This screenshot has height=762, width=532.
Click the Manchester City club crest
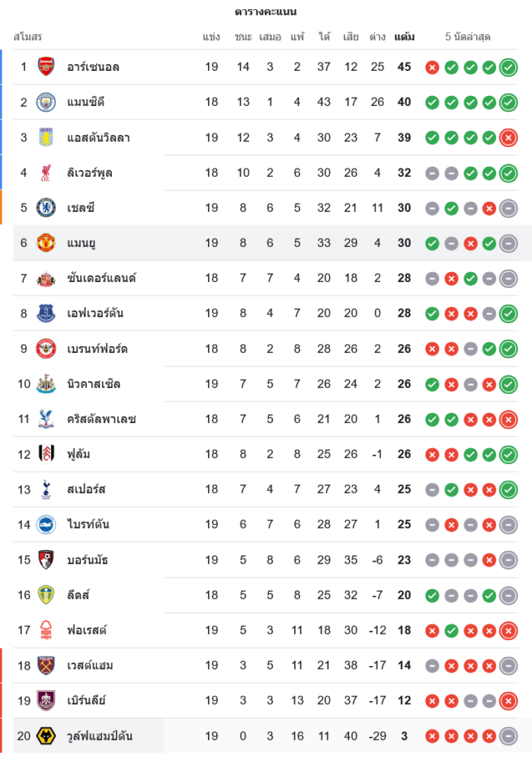pyautogui.click(x=46, y=102)
